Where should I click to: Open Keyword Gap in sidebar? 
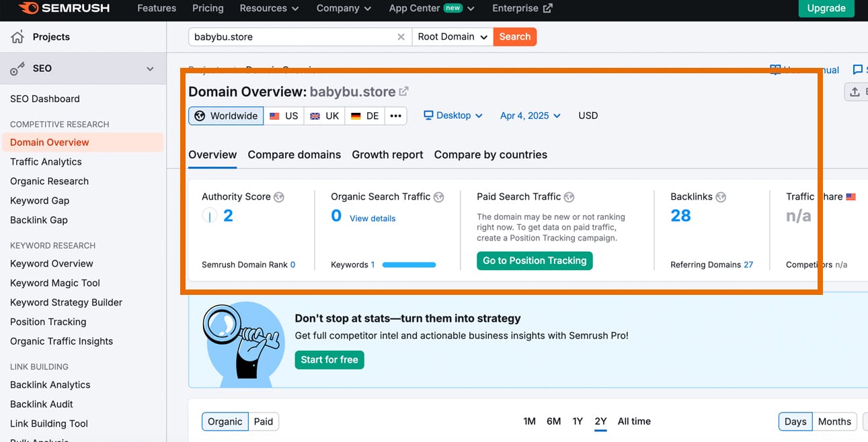40,201
